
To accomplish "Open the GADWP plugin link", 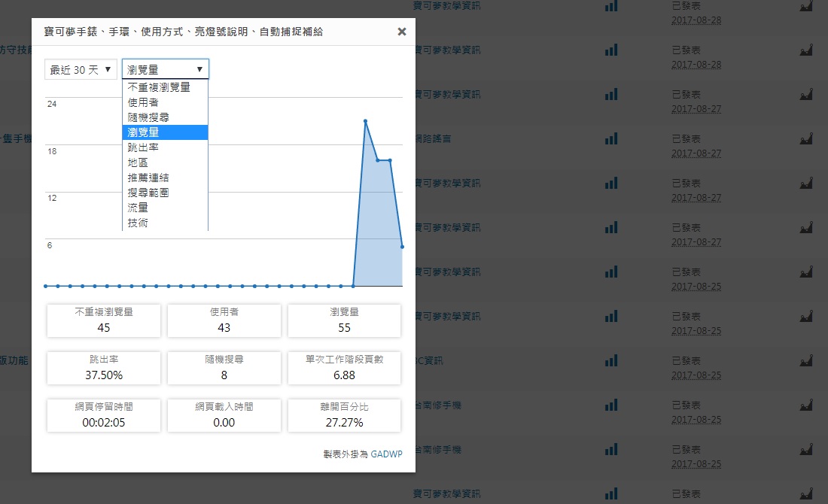I will pyautogui.click(x=385, y=454).
